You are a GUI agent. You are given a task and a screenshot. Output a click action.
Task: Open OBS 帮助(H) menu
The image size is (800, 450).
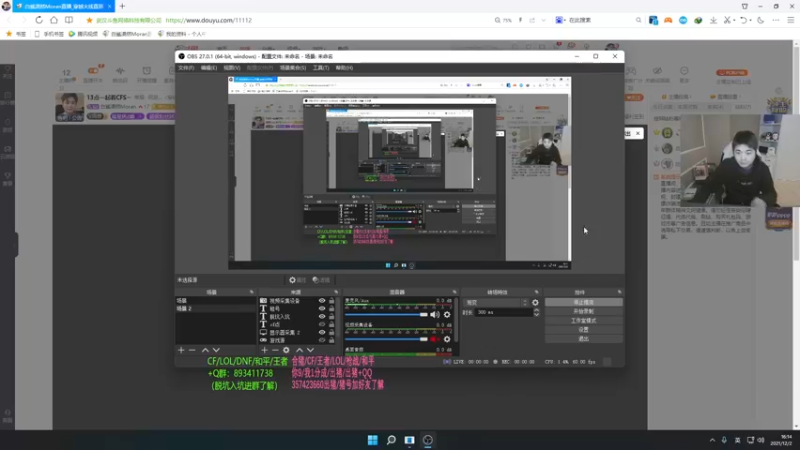point(344,68)
